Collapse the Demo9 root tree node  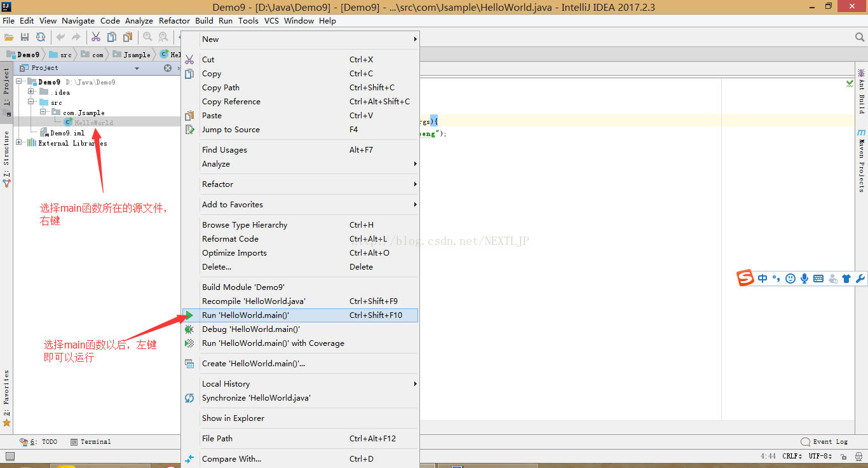20,82
